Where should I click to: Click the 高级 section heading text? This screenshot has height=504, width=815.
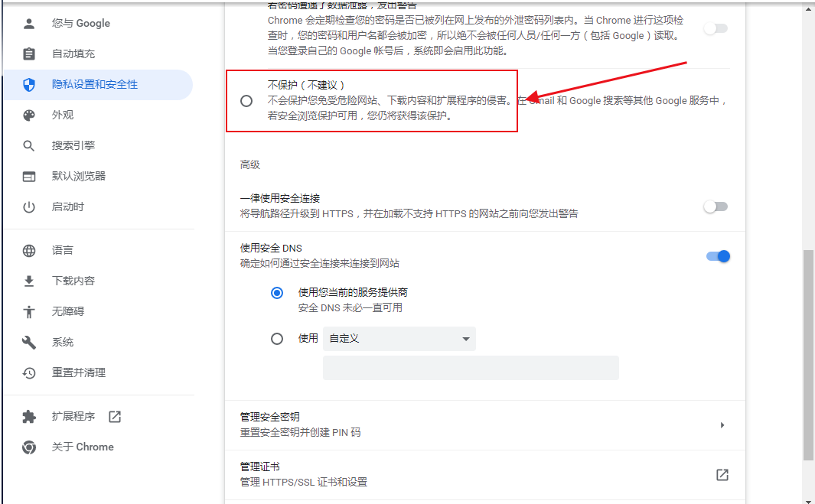pyautogui.click(x=250, y=164)
